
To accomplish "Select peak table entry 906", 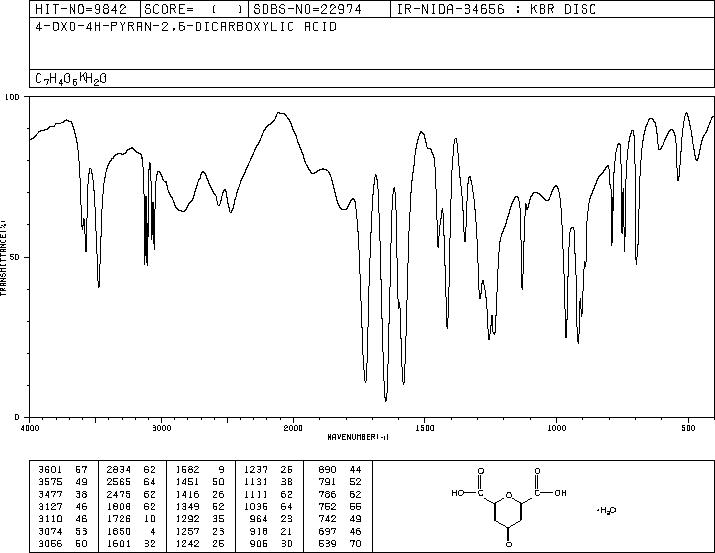I will pyautogui.click(x=272, y=544).
